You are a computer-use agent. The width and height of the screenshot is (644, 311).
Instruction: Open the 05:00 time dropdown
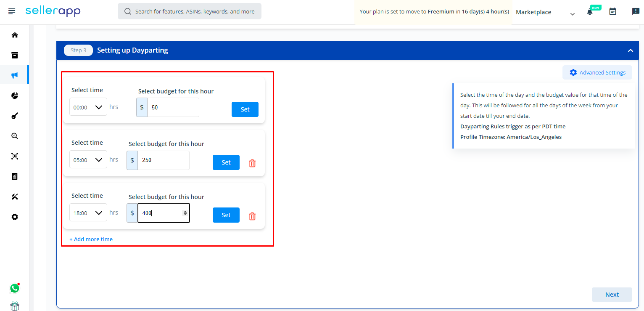pos(88,160)
